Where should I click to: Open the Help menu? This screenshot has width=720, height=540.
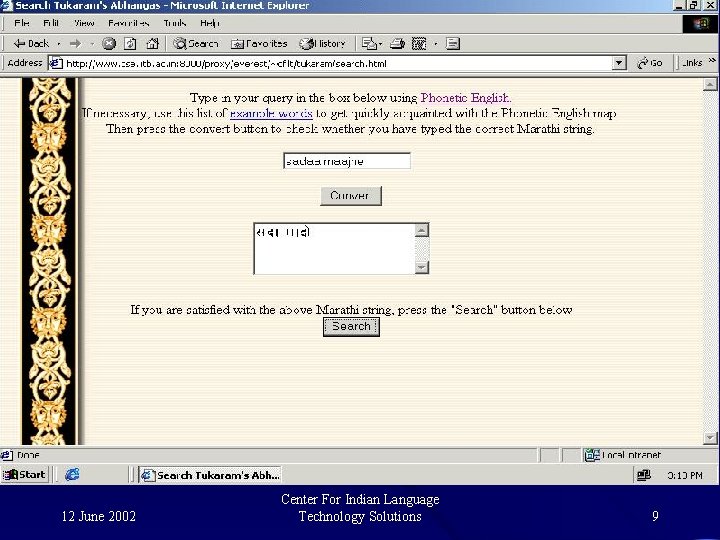tap(210, 23)
